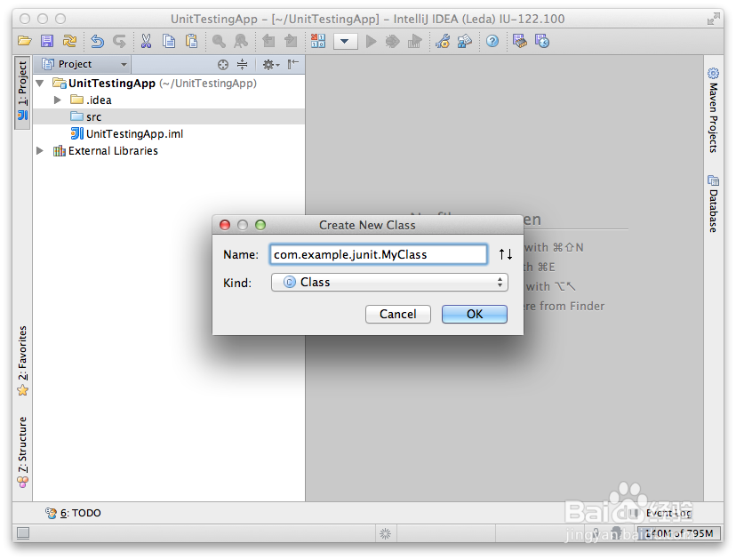Undo the last action from the toolbar
Image resolution: width=736 pixels, height=560 pixels.
96,41
